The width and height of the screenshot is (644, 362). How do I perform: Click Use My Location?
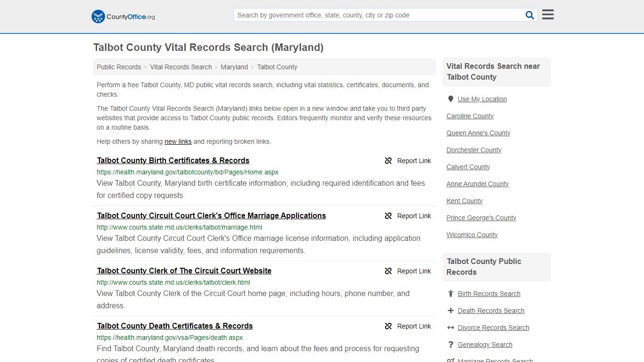pos(482,99)
